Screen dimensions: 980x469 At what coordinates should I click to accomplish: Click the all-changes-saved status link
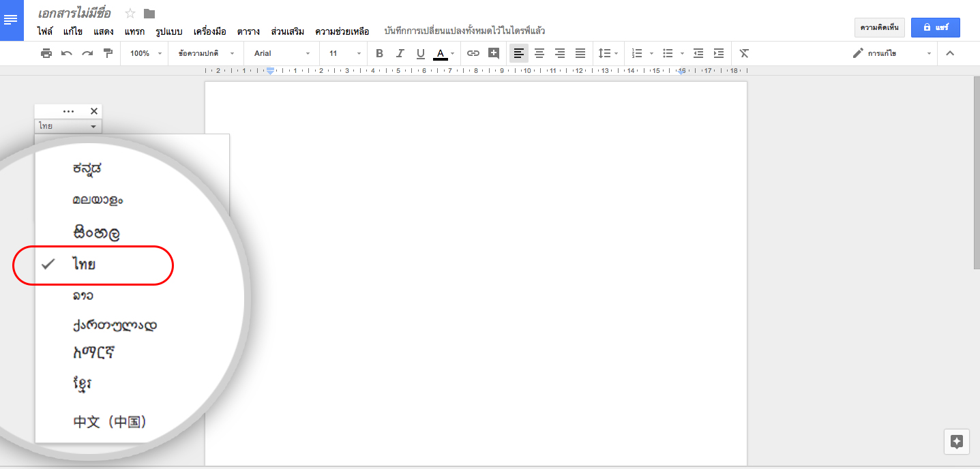point(464,31)
